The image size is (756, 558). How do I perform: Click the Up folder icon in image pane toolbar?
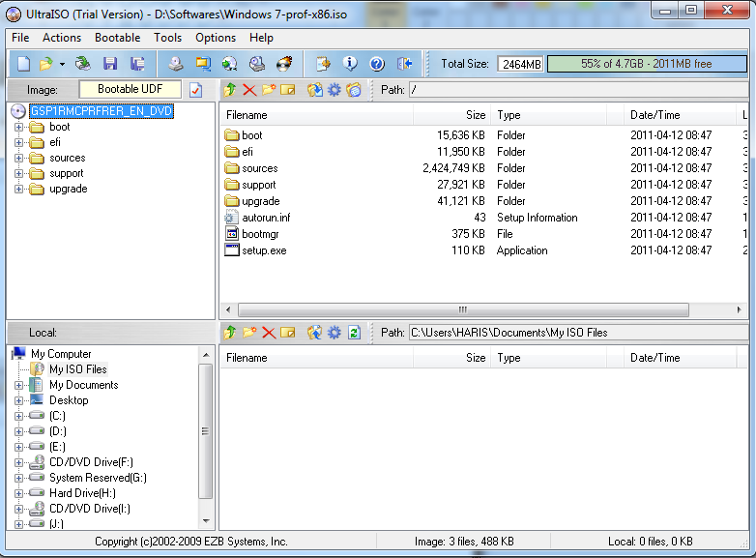(x=230, y=89)
